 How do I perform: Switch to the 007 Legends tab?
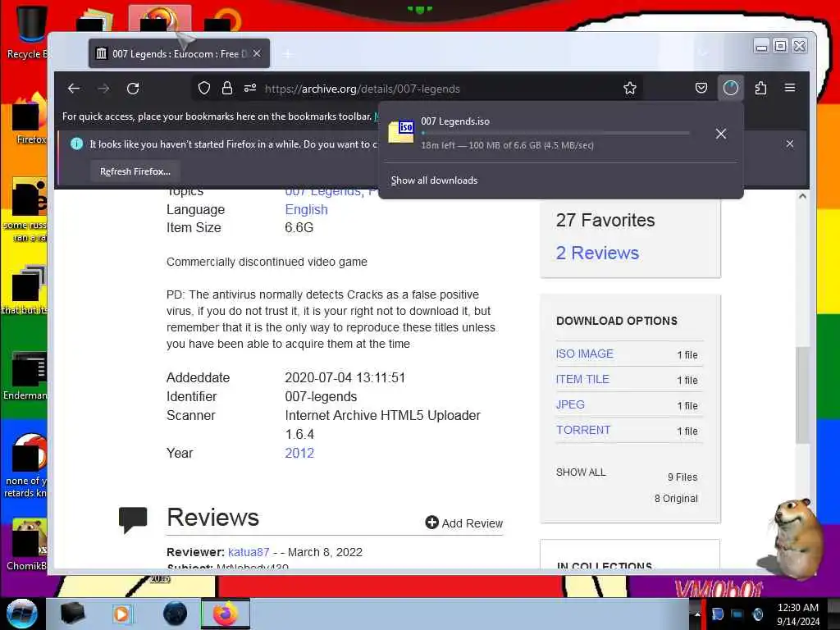coord(179,53)
